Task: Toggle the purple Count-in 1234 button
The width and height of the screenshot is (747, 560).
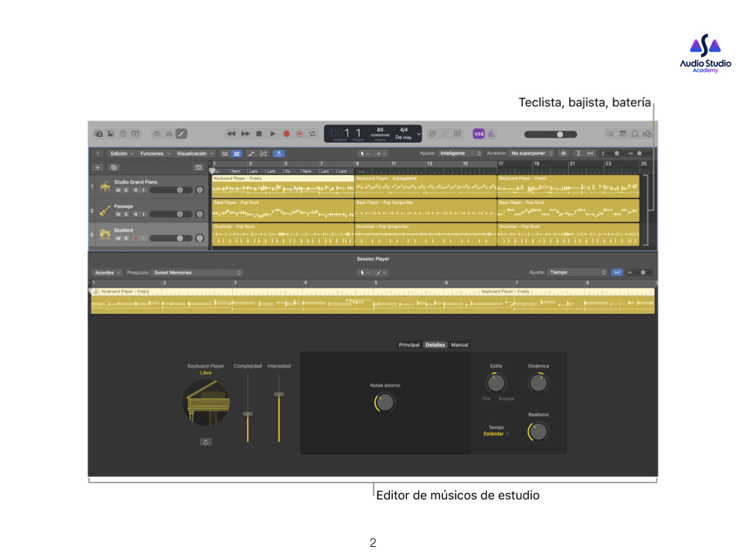Action: [x=479, y=134]
